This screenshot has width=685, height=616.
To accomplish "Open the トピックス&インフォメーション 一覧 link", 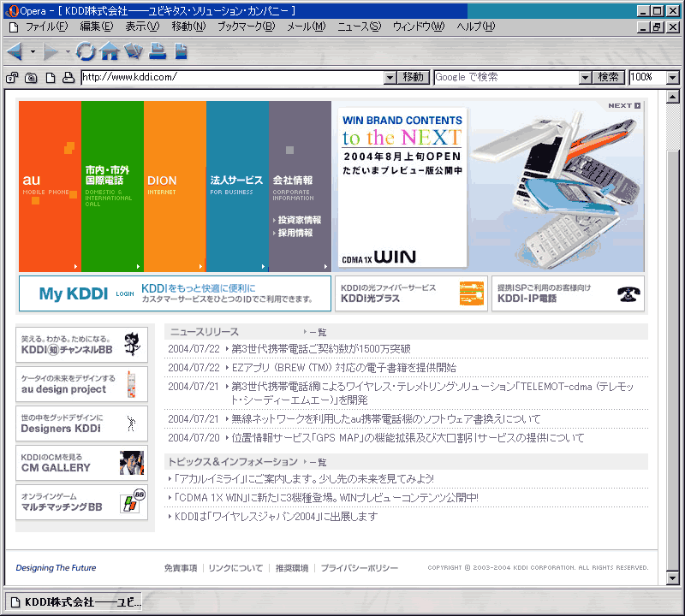I will (315, 462).
